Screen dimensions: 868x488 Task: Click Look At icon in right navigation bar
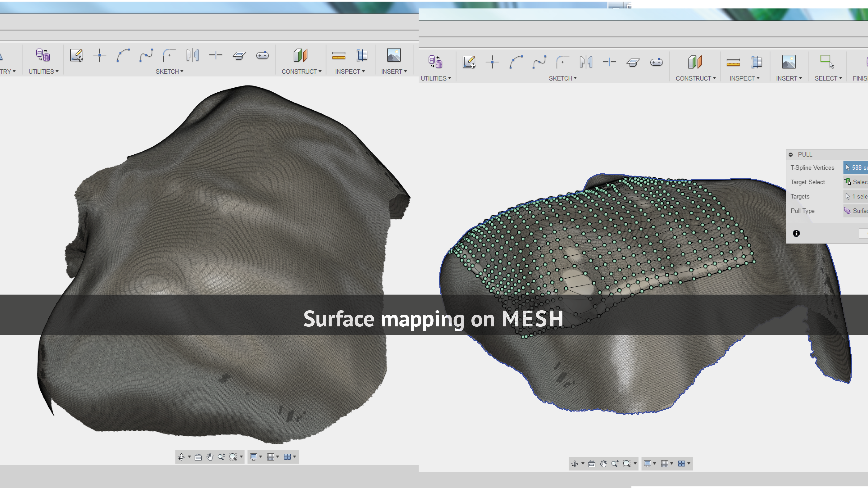click(592, 464)
